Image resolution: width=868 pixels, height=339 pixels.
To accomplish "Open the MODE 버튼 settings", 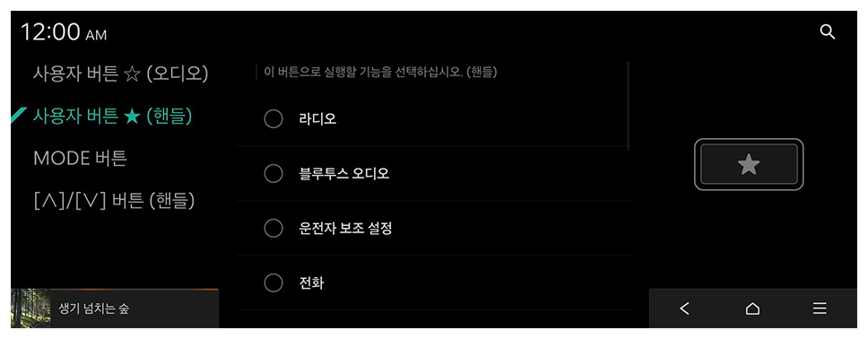I will pyautogui.click(x=81, y=159).
